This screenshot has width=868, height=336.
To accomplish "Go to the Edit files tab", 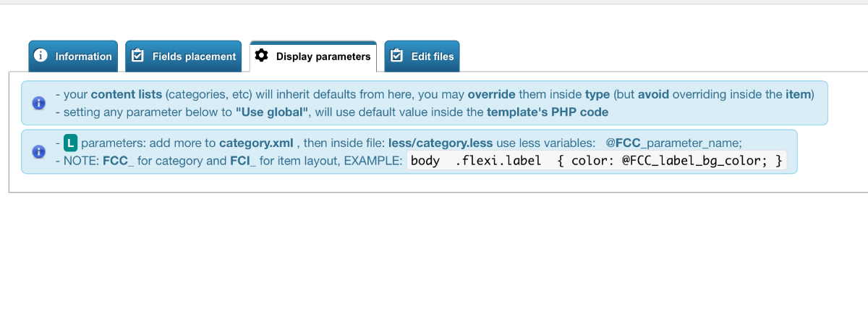I will coord(422,56).
